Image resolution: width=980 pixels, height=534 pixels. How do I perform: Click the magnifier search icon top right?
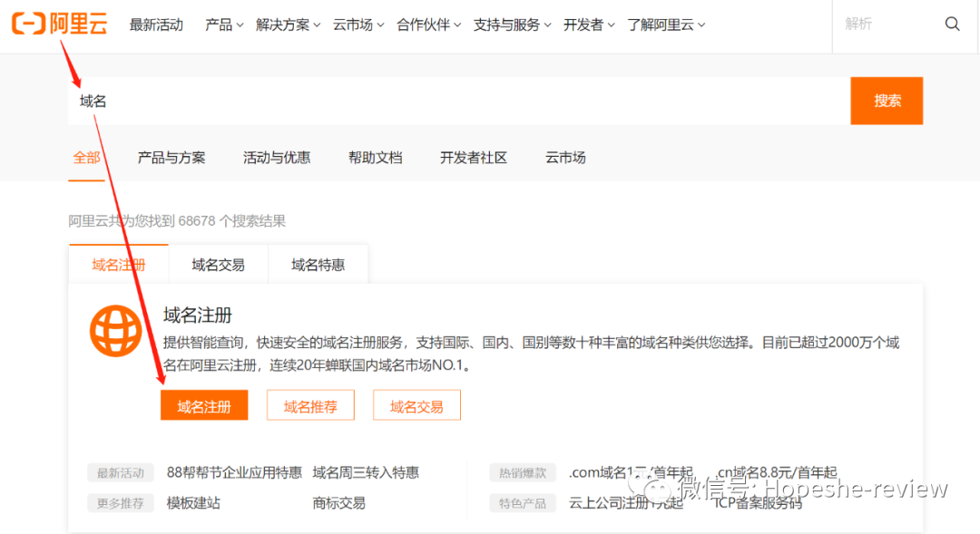pyautogui.click(x=952, y=24)
